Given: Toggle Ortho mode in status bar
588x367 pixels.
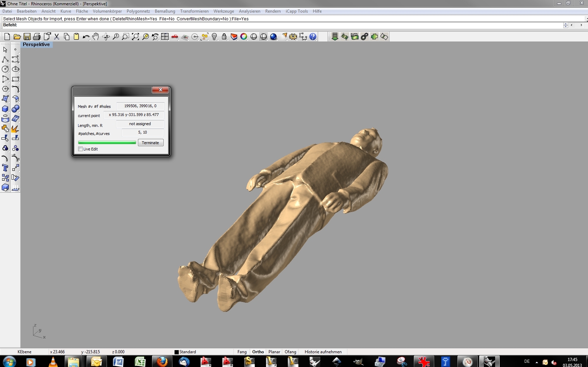Looking at the screenshot, I should pyautogui.click(x=258, y=352).
